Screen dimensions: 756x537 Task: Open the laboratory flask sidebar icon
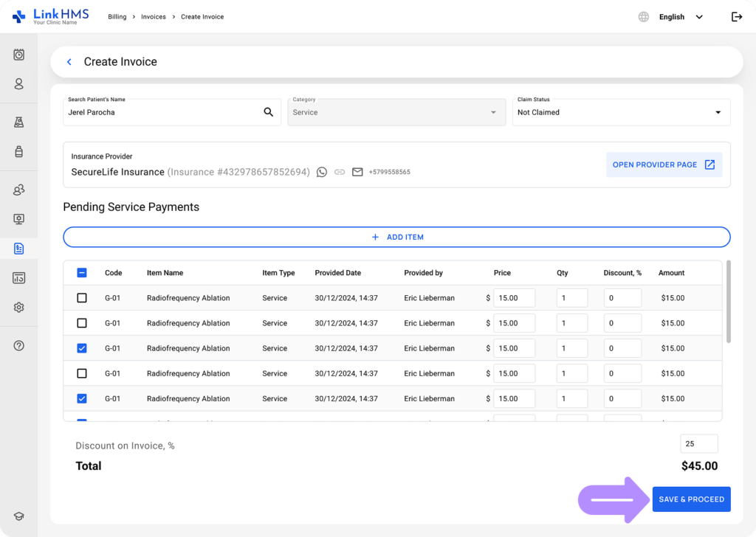[18, 122]
